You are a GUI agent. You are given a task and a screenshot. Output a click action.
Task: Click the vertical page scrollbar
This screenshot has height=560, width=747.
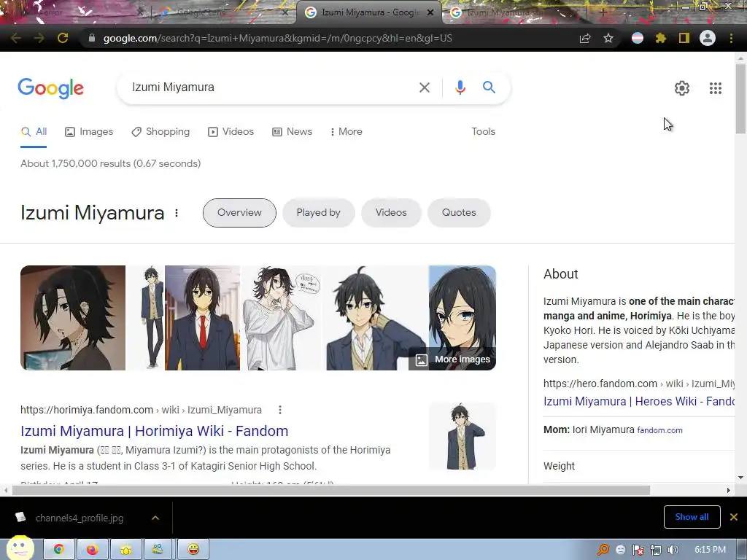[740, 98]
